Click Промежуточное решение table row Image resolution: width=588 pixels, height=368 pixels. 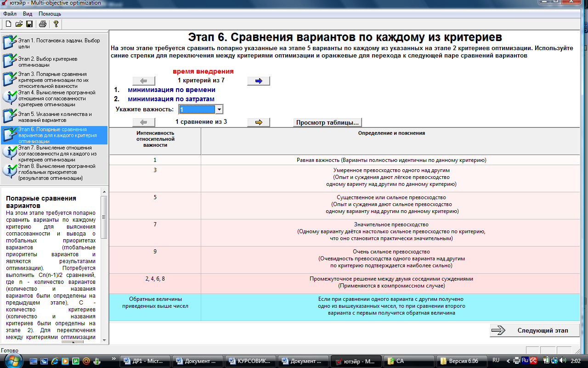(x=345, y=283)
